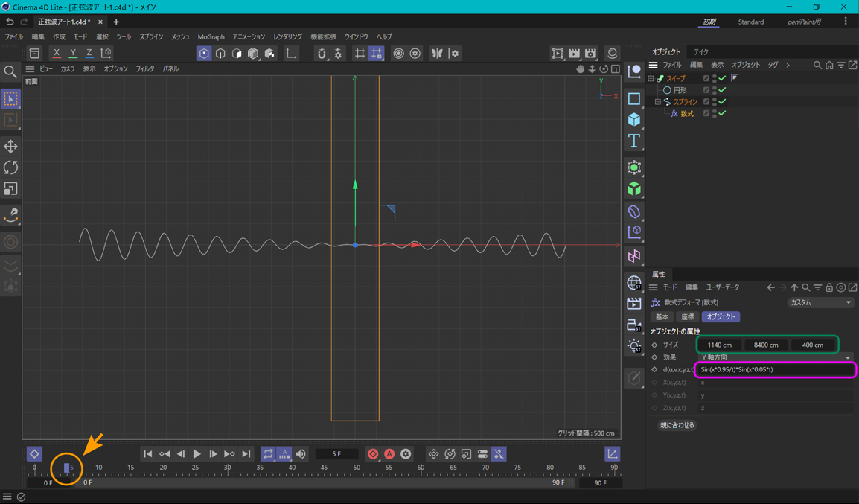
Task: Click the Cube primitive icon
Action: coord(634,119)
